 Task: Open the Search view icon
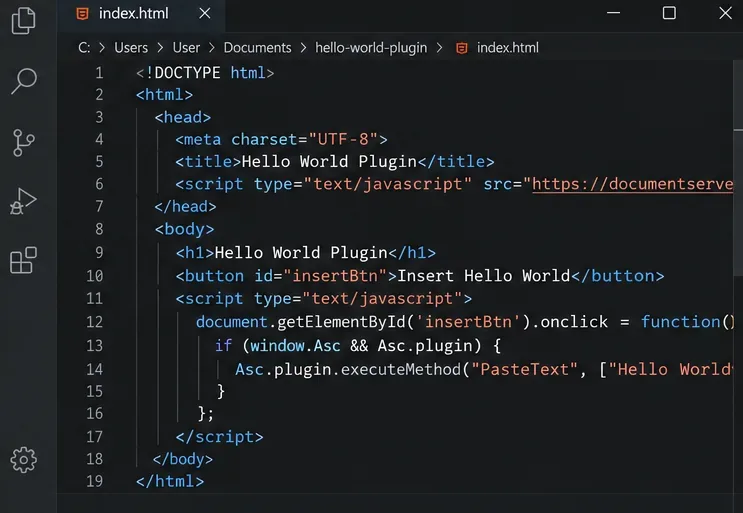click(24, 81)
